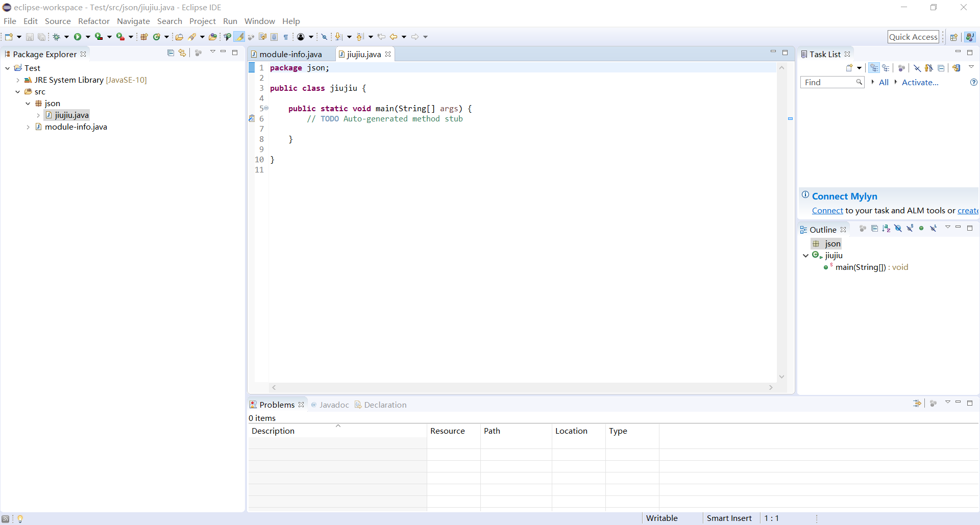Switch to the module-info.java editor tab

290,54
